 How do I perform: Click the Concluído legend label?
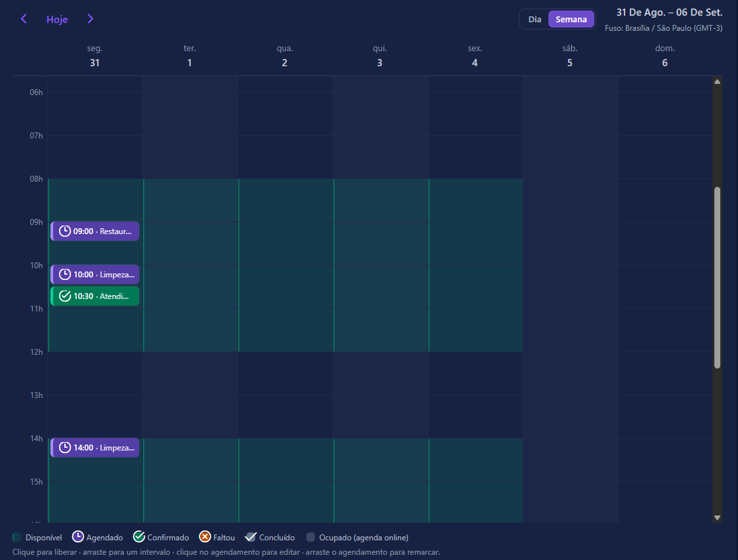click(277, 538)
